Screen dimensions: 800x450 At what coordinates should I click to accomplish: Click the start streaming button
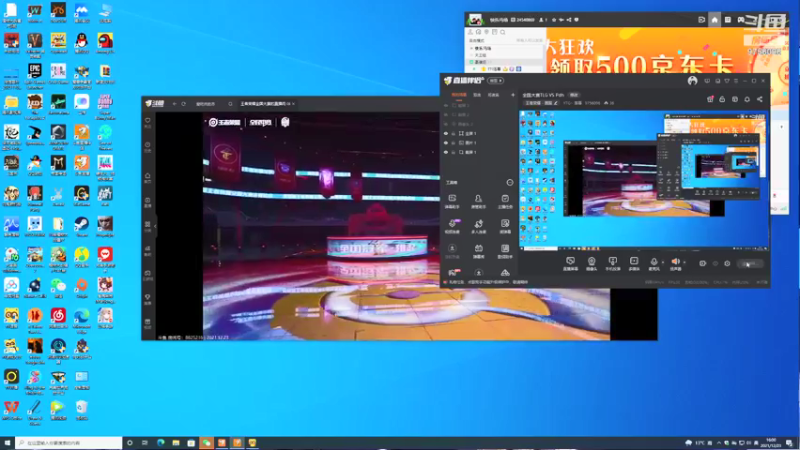tap(750, 264)
